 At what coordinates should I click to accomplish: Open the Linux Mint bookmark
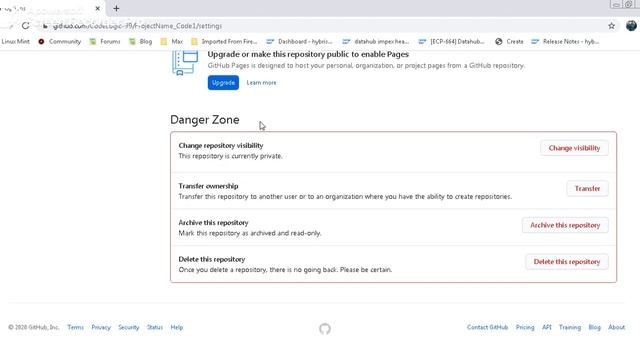tap(15, 42)
